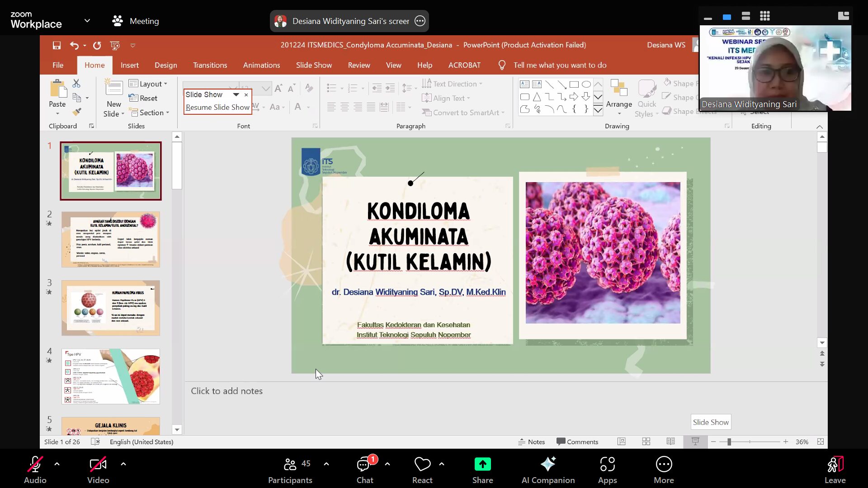Open the Slide Show ribbon tab
The image size is (868, 488).
tap(314, 65)
